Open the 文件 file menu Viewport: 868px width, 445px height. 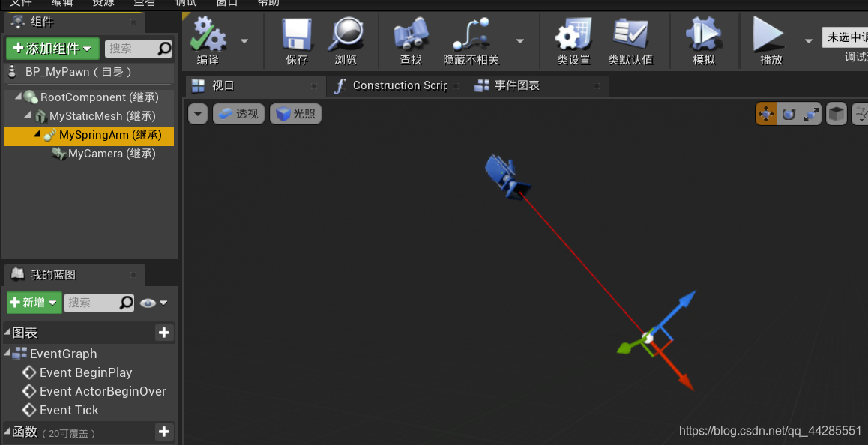(21, 3)
